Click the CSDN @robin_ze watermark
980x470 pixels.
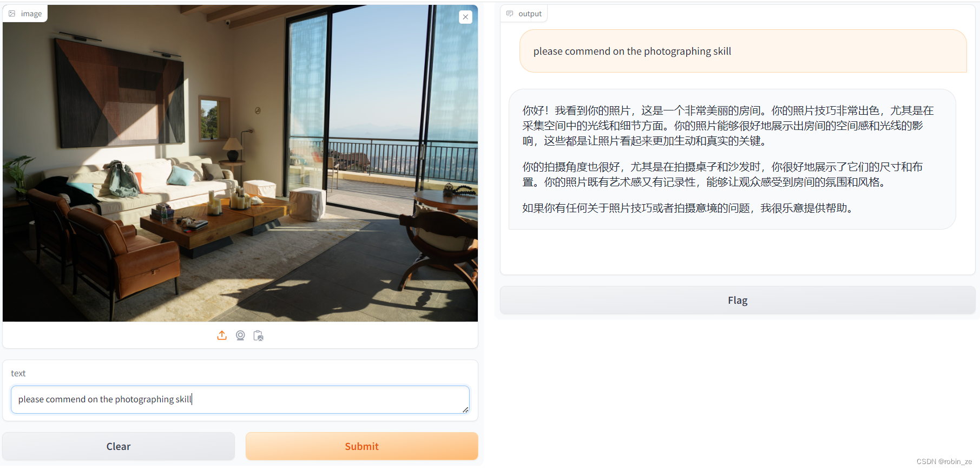[x=944, y=461]
